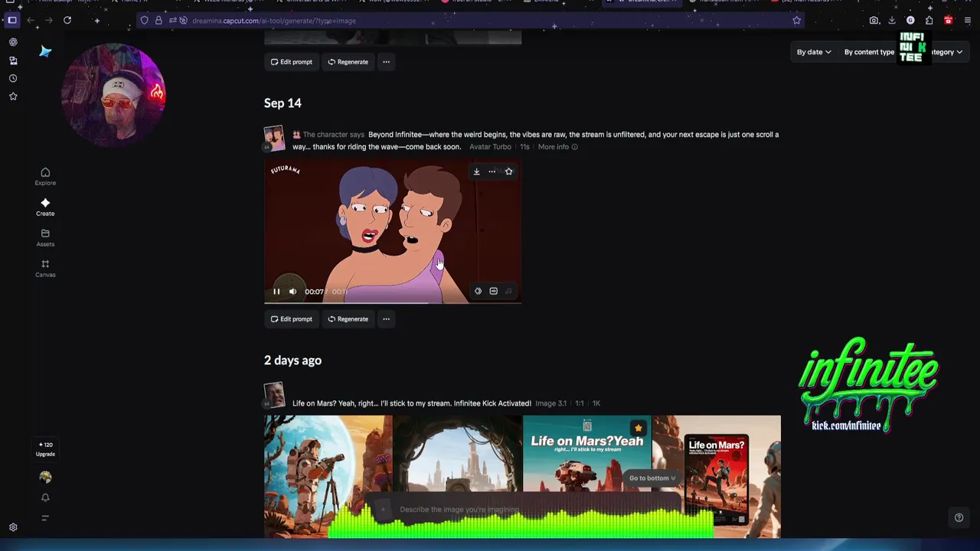Open the red Life on Mars poster image
980x551 pixels.
[x=717, y=476]
